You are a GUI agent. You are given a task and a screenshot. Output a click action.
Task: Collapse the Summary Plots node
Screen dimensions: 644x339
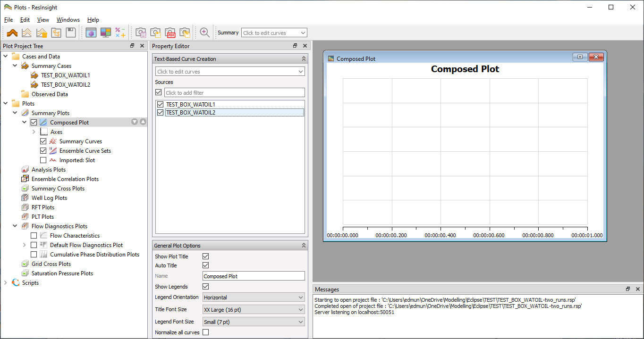coord(15,113)
